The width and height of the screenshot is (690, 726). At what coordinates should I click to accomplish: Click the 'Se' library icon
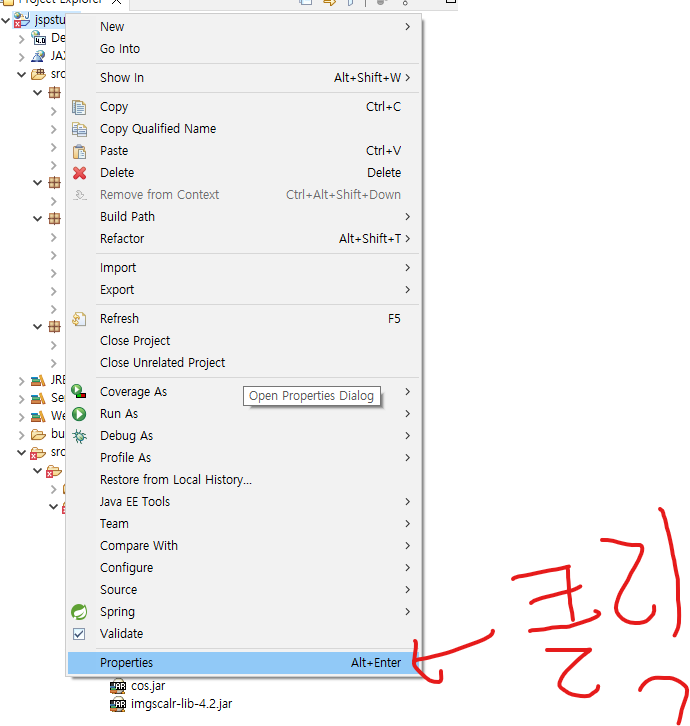[38, 398]
